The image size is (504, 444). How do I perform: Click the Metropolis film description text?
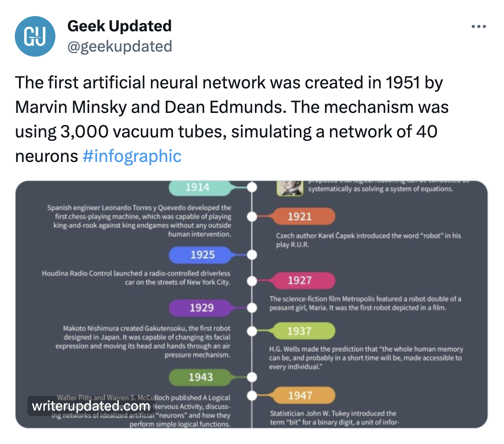(365, 303)
